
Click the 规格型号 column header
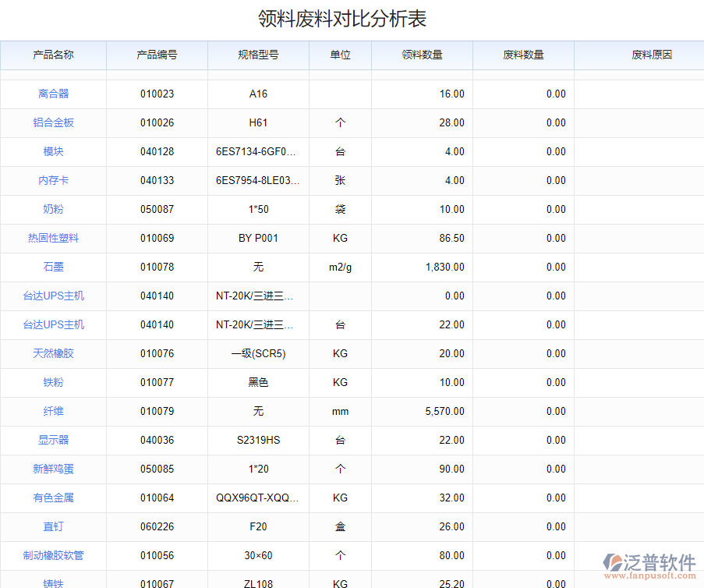pyautogui.click(x=258, y=55)
